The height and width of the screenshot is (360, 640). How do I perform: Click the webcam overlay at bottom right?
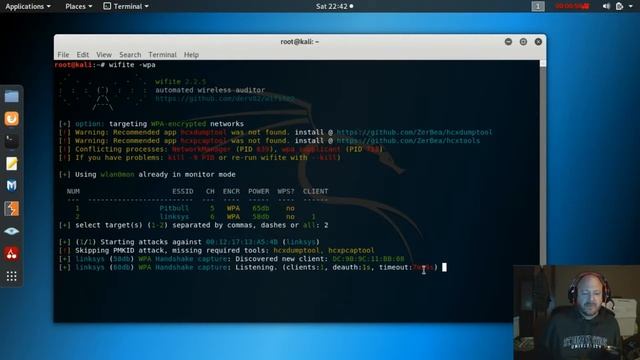[x=576, y=312]
